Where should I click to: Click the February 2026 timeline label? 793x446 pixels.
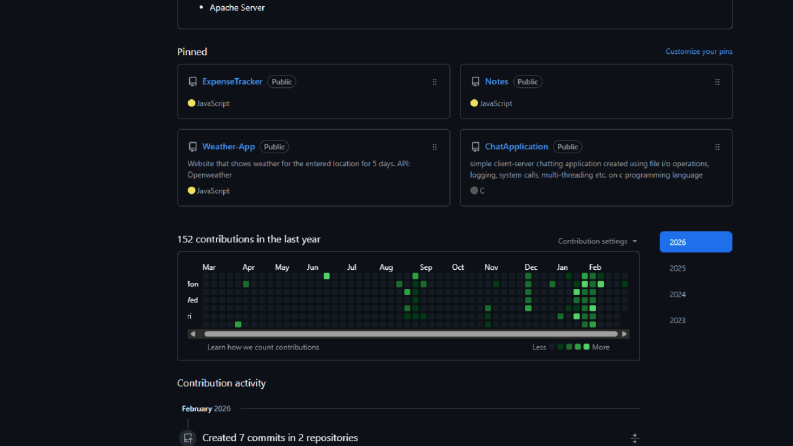tap(206, 409)
